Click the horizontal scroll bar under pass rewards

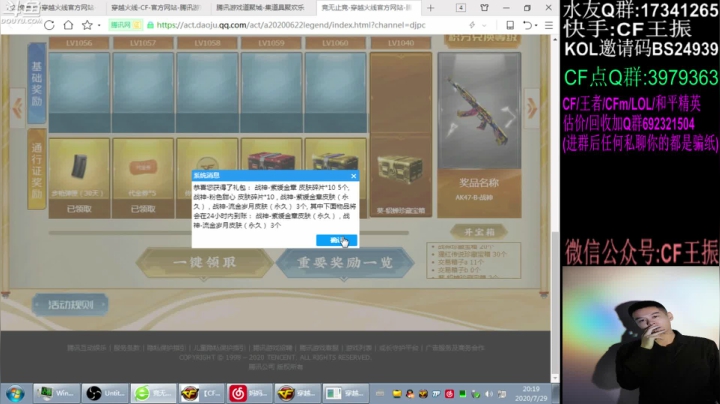click(229, 233)
